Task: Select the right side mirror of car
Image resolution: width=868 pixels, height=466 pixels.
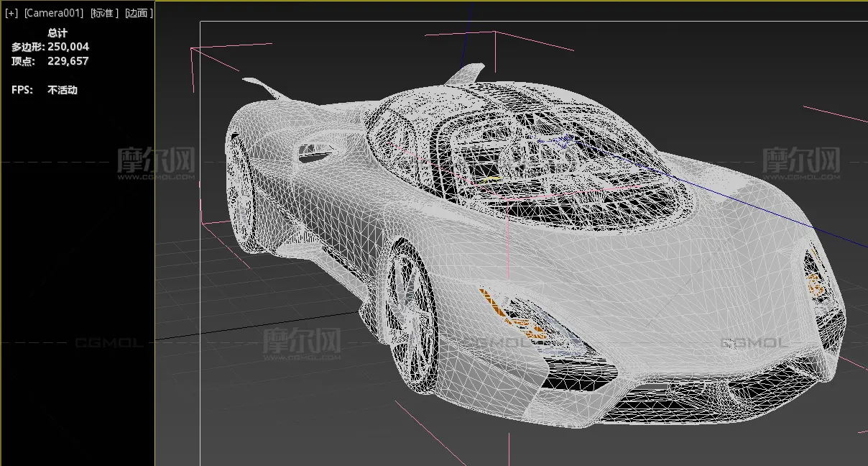Action: click(x=466, y=73)
